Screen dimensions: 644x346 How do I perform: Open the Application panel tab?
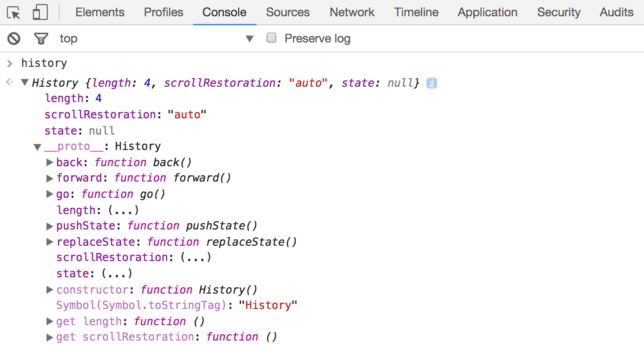(487, 13)
